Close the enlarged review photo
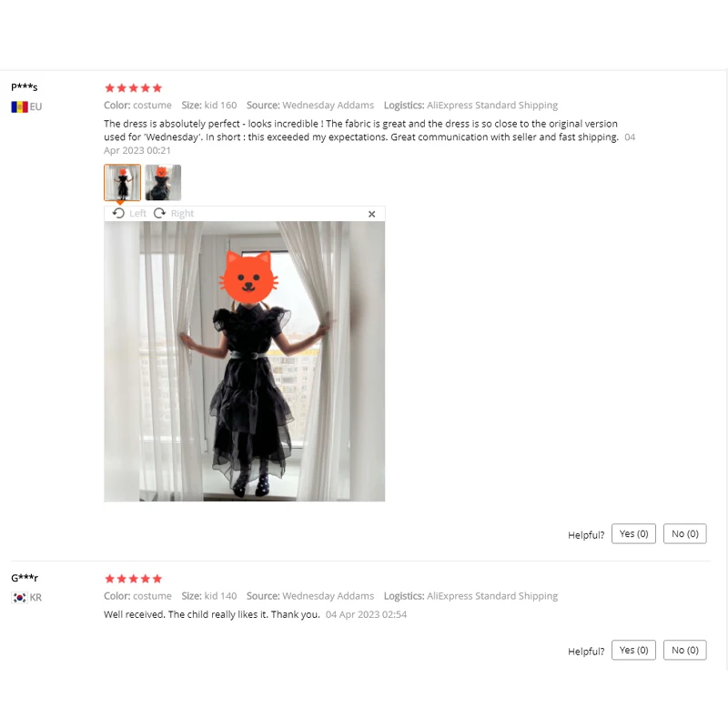The height and width of the screenshot is (728, 728). coord(371,214)
